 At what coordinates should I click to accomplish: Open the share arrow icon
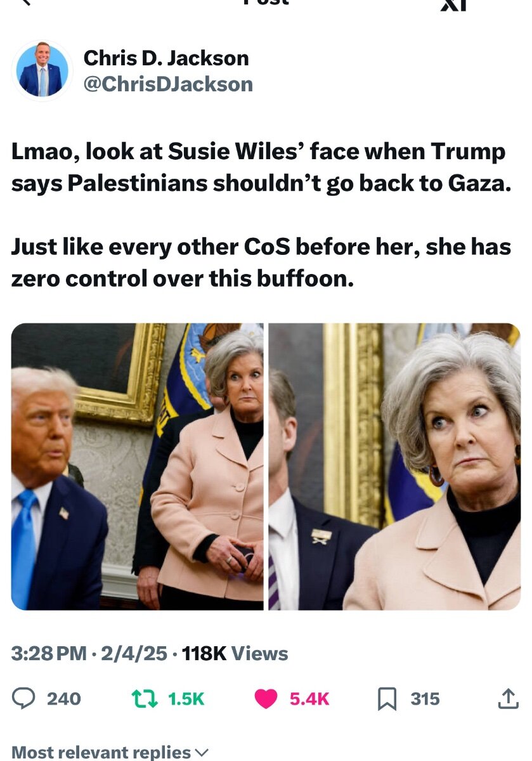(508, 698)
